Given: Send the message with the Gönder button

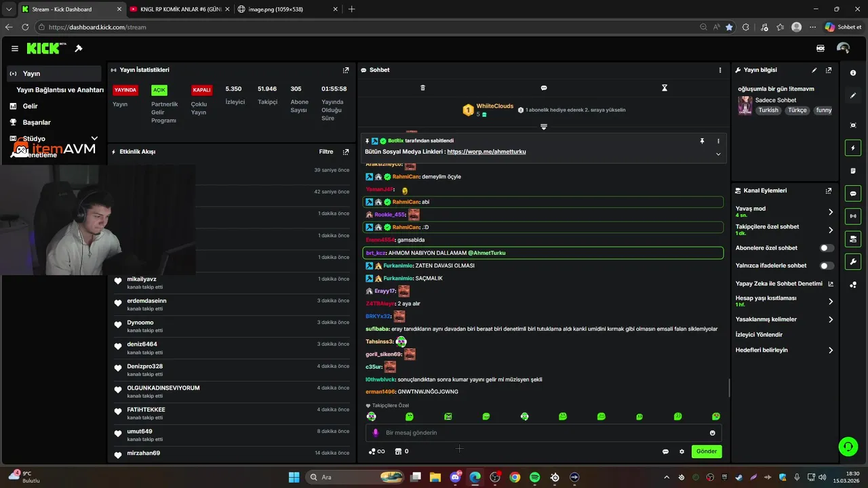Looking at the screenshot, I should [x=707, y=451].
